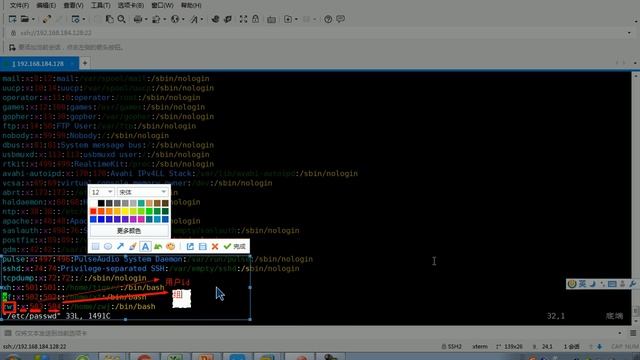Click the IME moon icon
Image resolution: width=640 pixels, height=360 pixels.
[592, 284]
